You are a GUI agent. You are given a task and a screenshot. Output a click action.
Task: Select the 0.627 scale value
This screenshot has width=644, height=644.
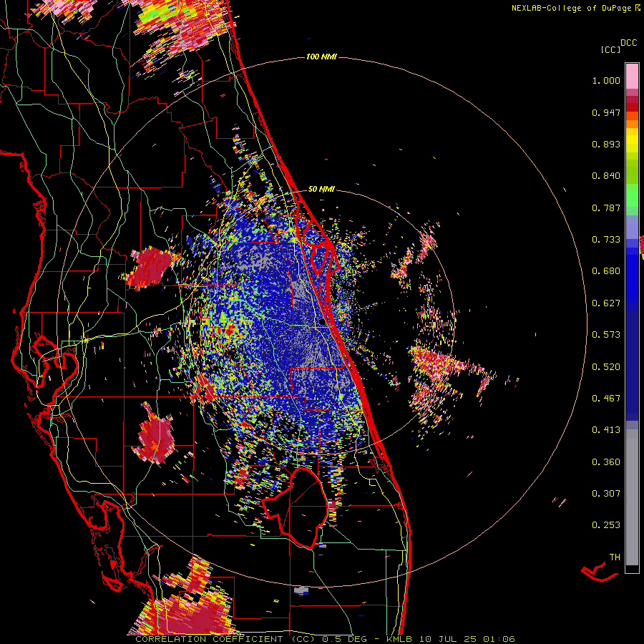coord(606,303)
